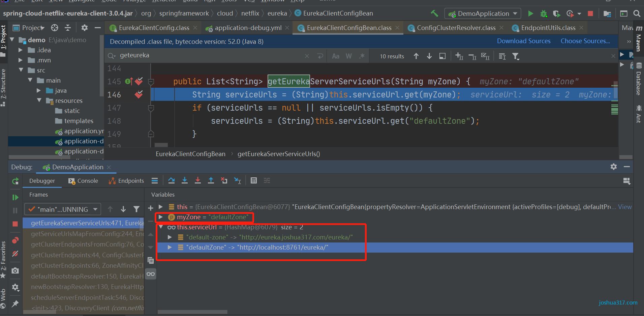
Task: Toggle Regex option in search bar
Action: click(x=362, y=56)
